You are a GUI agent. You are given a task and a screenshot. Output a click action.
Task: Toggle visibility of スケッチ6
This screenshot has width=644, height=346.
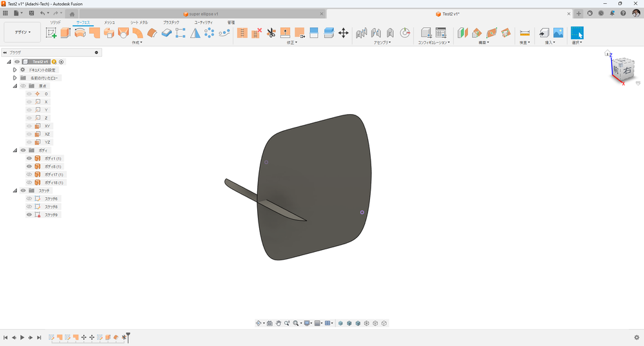[29, 198]
